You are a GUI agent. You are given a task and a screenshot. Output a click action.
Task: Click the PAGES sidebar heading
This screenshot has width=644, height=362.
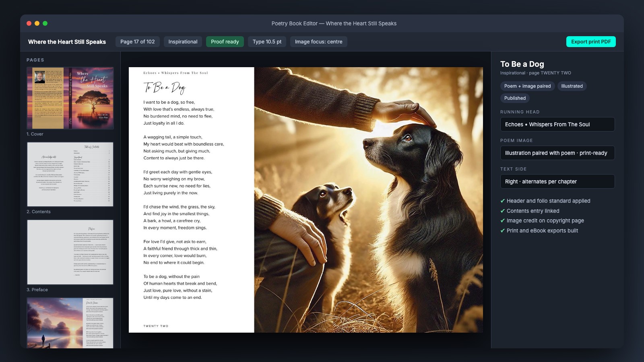(35, 60)
